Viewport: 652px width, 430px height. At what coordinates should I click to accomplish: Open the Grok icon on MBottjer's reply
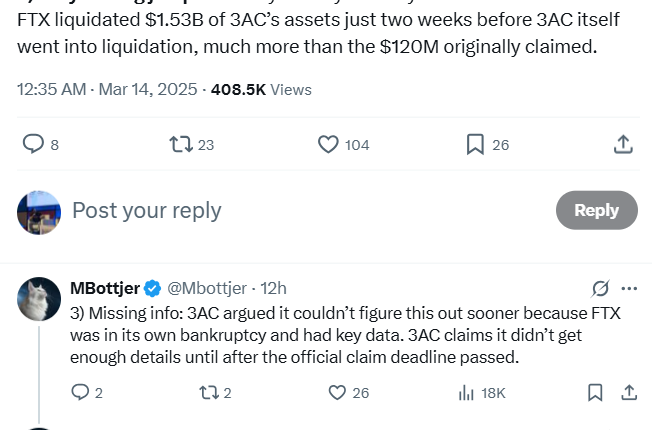coord(600,288)
